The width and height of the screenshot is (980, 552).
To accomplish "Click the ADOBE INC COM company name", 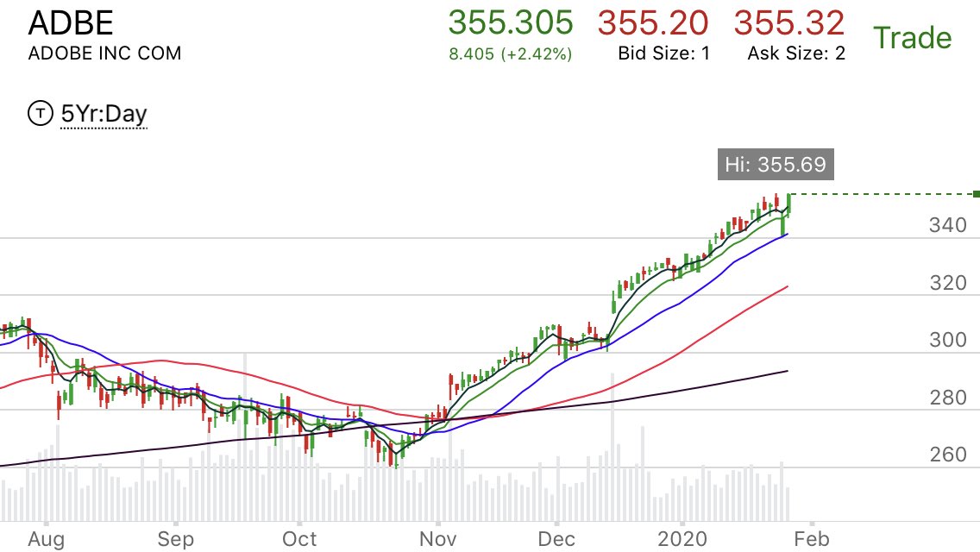I will 104,53.
